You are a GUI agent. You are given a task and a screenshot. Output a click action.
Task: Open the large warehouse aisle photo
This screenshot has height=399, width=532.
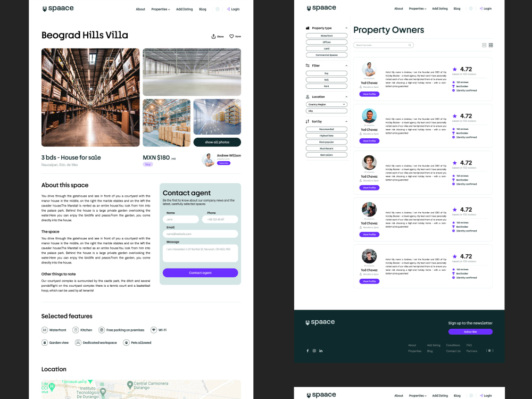pyautogui.click(x=90, y=97)
